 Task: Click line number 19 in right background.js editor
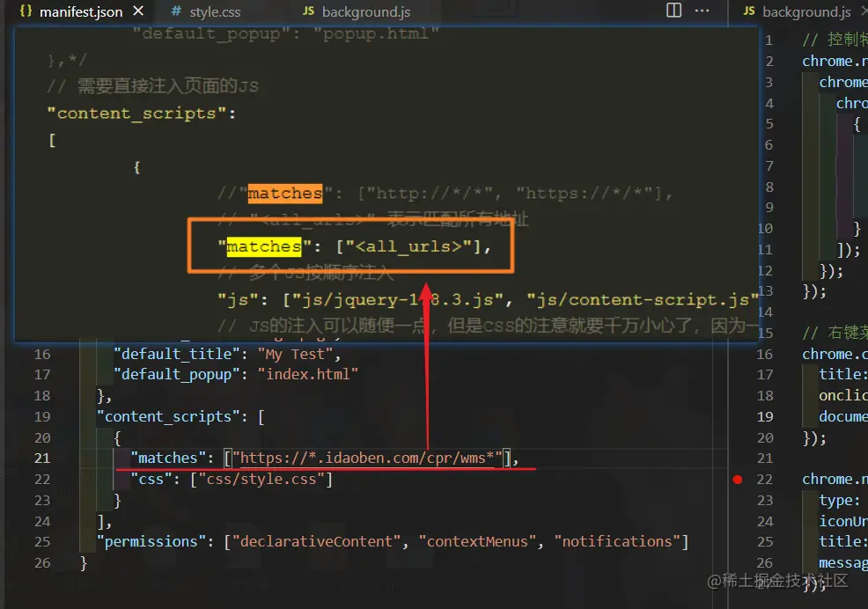(764, 417)
